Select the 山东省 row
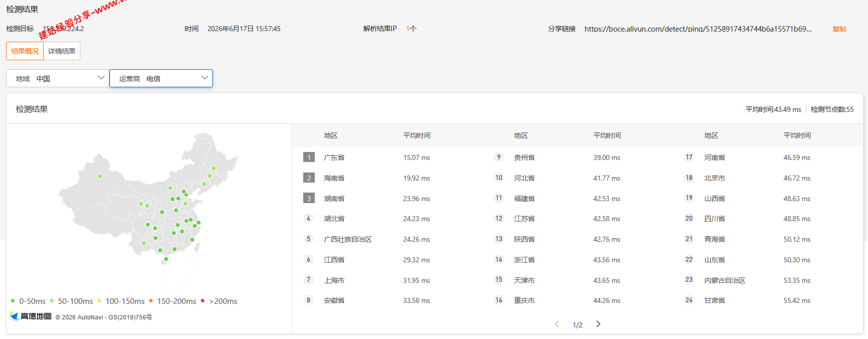868x339 pixels. 768,260
